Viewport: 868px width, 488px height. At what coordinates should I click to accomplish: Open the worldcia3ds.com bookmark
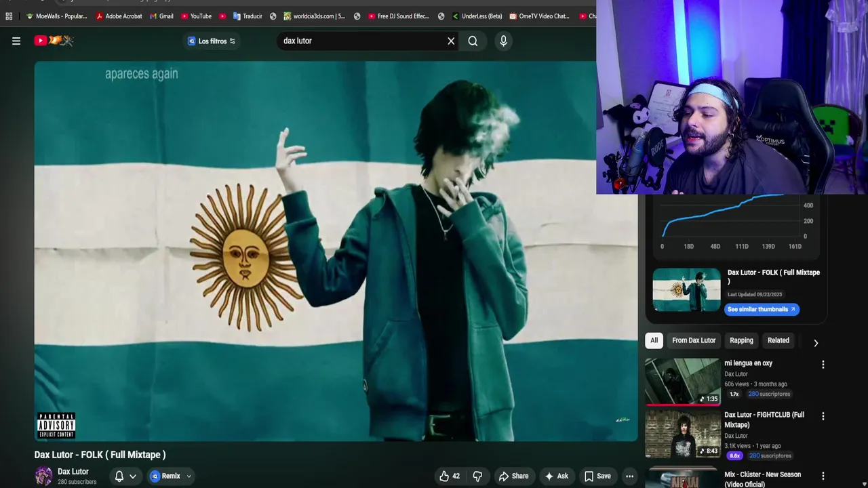point(315,16)
